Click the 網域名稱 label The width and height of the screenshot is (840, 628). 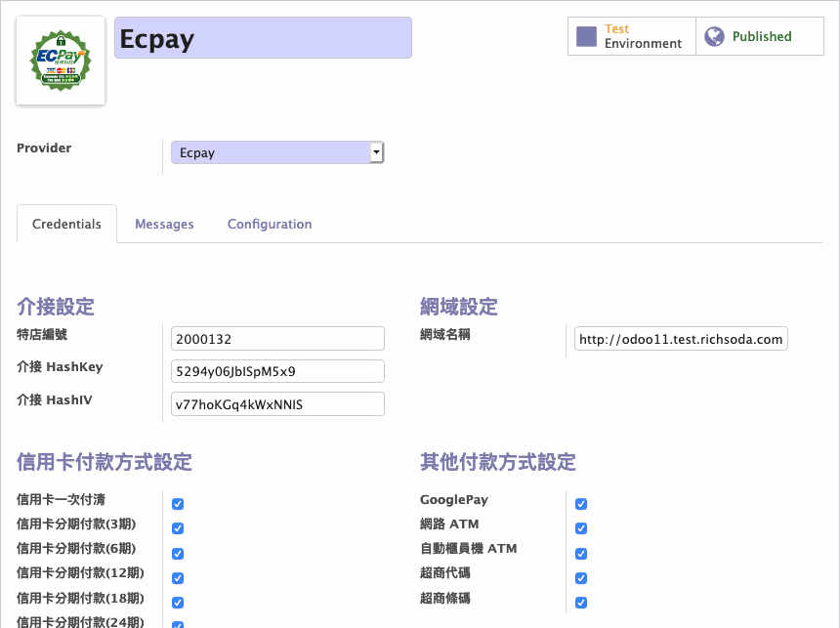click(445, 334)
